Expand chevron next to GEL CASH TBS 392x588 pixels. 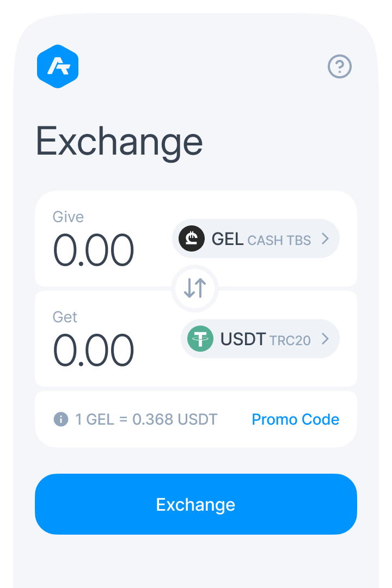click(325, 238)
